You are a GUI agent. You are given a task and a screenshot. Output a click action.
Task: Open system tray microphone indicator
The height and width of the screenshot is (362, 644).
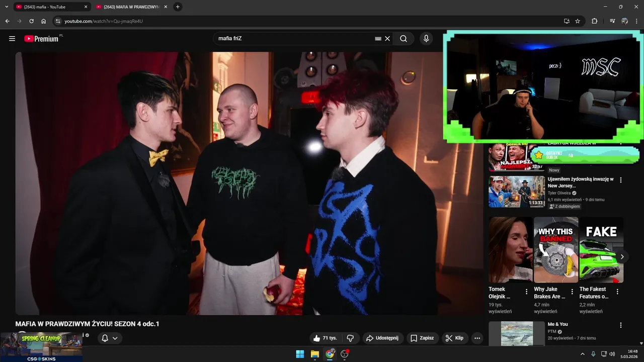point(593,354)
